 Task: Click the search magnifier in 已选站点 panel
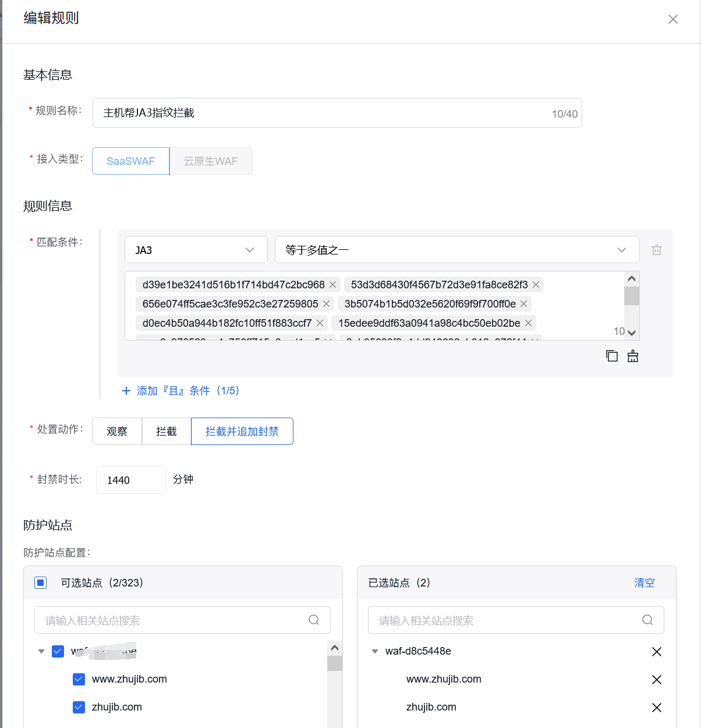[647, 620]
